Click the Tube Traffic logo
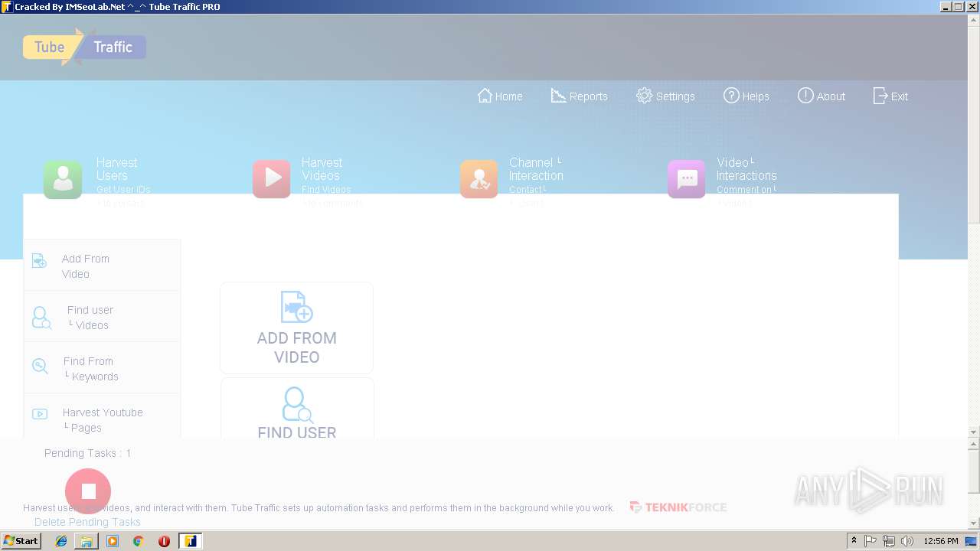Viewport: 980px width, 551px height. 84,47
